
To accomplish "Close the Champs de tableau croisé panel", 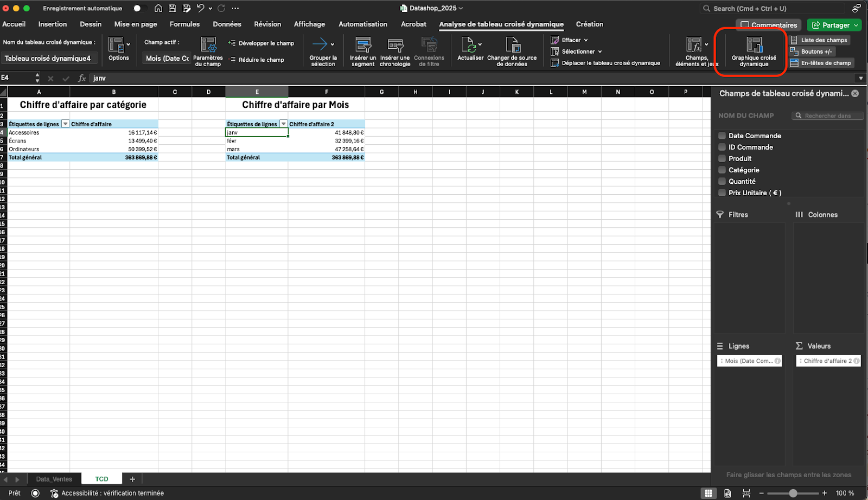I will click(x=855, y=93).
